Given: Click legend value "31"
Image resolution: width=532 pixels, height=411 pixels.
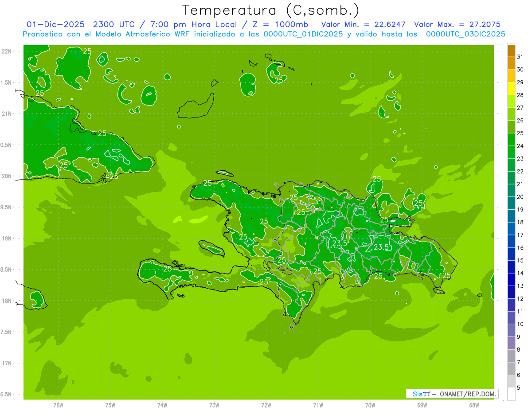Looking at the screenshot, I should click(x=520, y=57).
